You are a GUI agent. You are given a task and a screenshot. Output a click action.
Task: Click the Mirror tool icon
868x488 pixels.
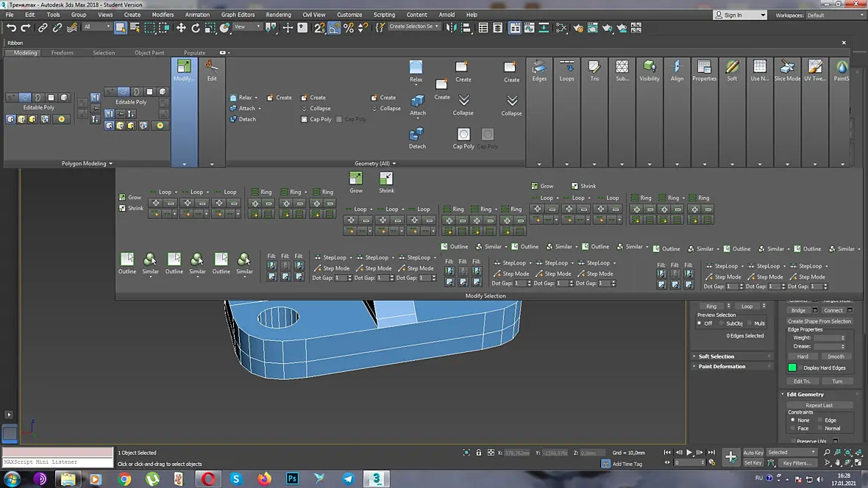click(x=452, y=28)
